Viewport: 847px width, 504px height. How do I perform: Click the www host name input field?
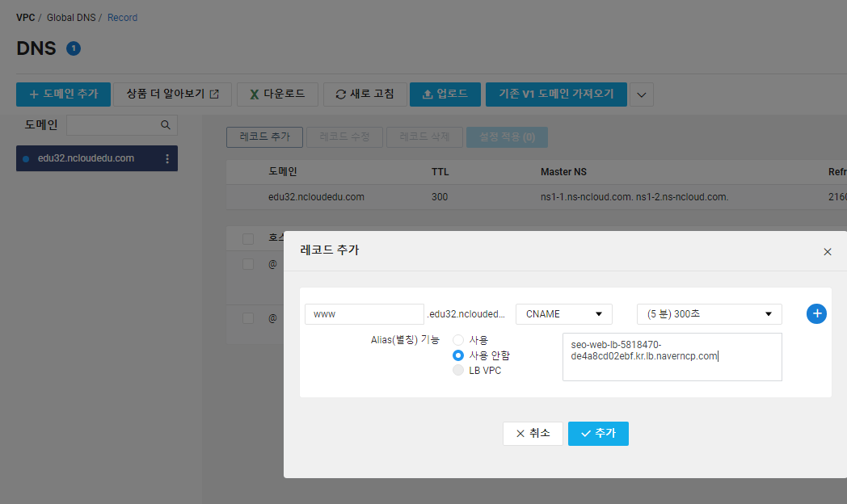[364, 314]
